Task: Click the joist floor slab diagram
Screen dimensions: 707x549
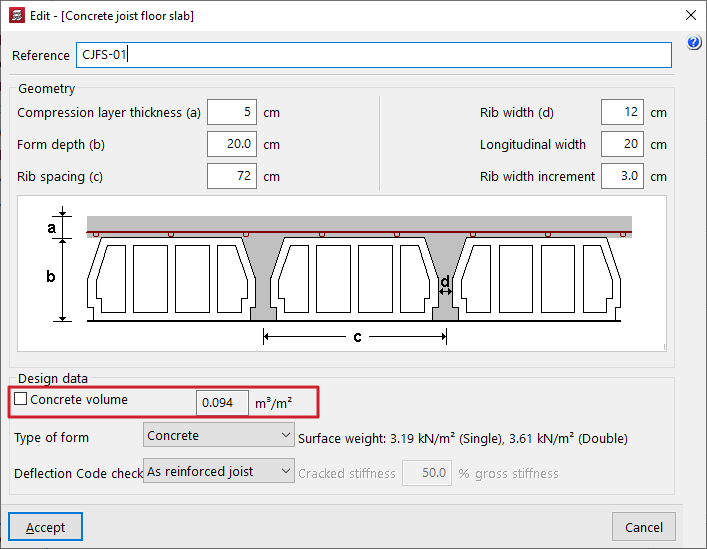Action: coord(342,273)
